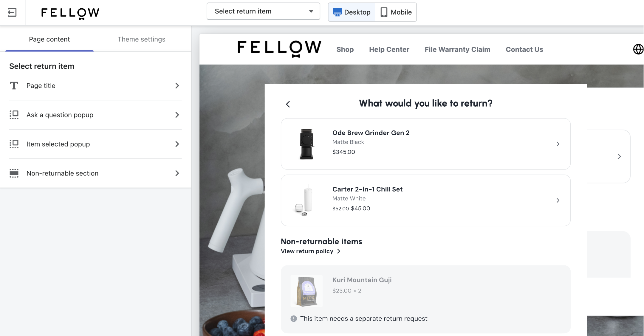Viewport: 644px width, 336px height.
Task: Select the Ode Brew Grinder Gen 2 item
Action: tap(425, 144)
